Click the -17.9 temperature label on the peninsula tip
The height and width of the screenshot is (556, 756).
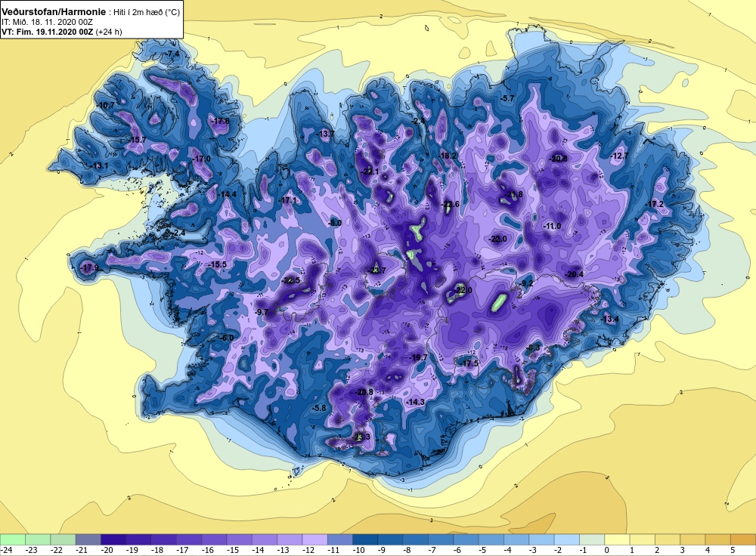[89, 268]
